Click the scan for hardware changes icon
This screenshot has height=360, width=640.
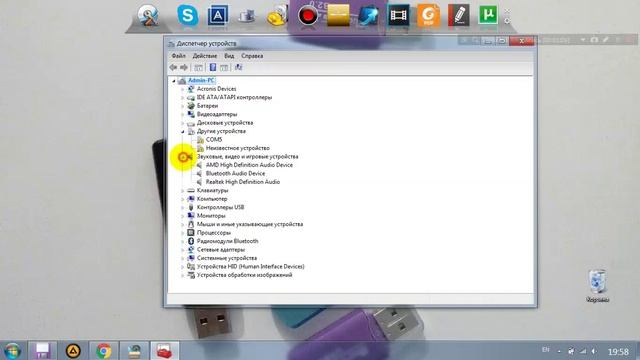[x=238, y=67]
